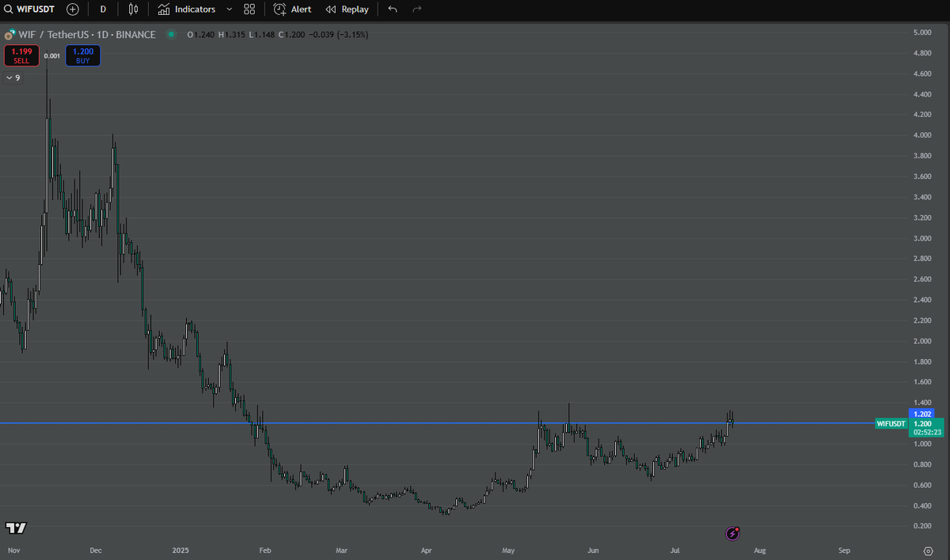Viewport: 950px width, 560px height.
Task: Click the 5.000 price scale label
Action: [921, 32]
